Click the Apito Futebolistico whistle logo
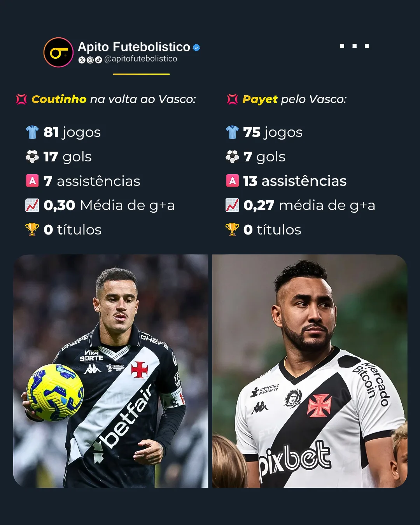 coord(58,52)
